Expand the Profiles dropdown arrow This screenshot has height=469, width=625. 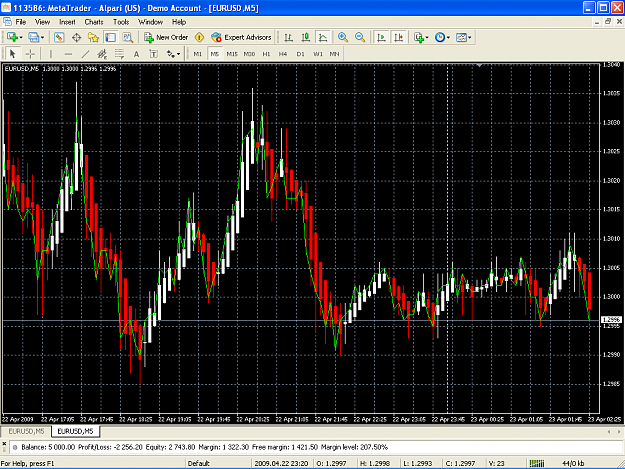42,37
